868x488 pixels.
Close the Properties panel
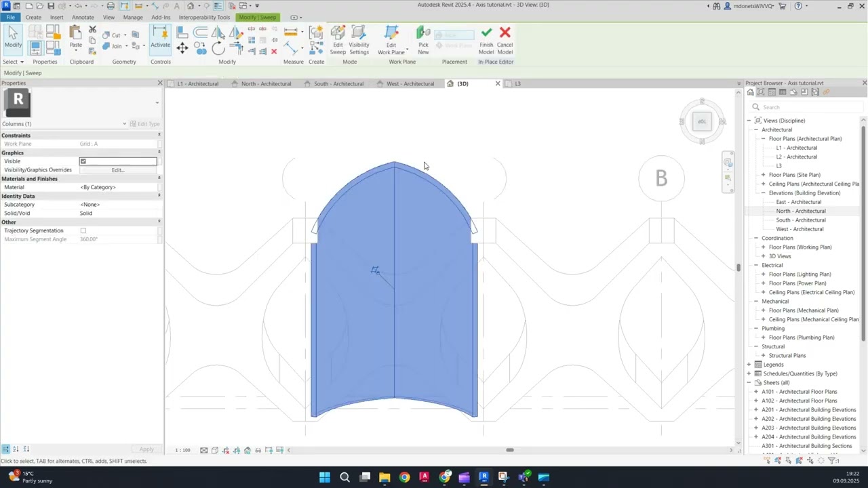coord(160,83)
